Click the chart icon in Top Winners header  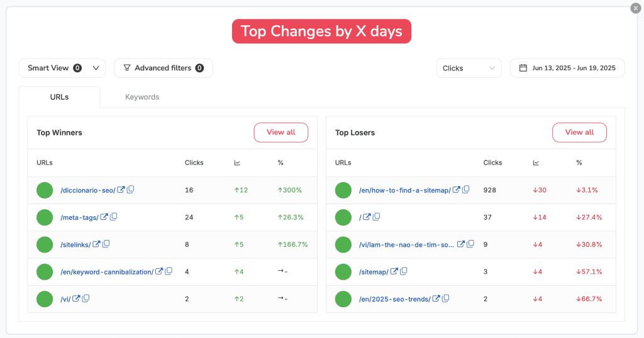237,163
